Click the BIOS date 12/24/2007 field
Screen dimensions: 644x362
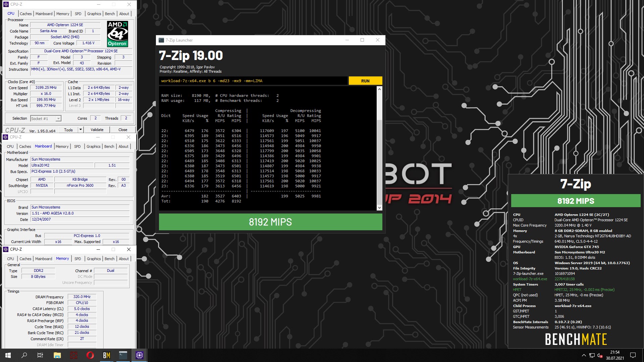coord(80,219)
